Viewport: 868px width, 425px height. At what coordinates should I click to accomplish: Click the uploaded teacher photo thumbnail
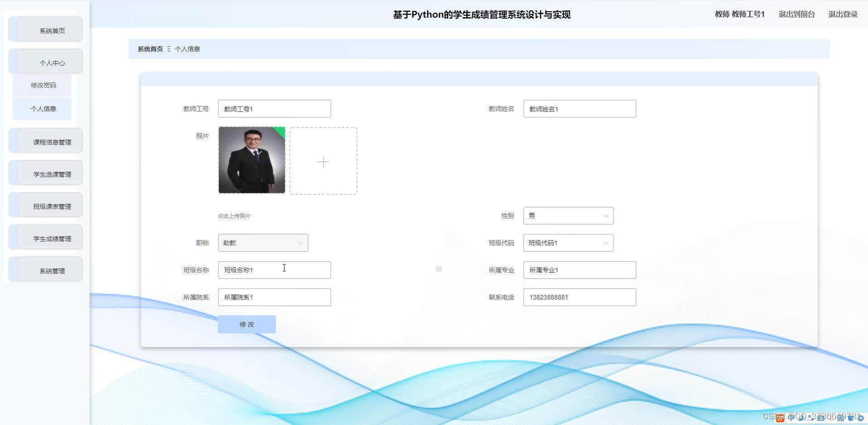252,160
